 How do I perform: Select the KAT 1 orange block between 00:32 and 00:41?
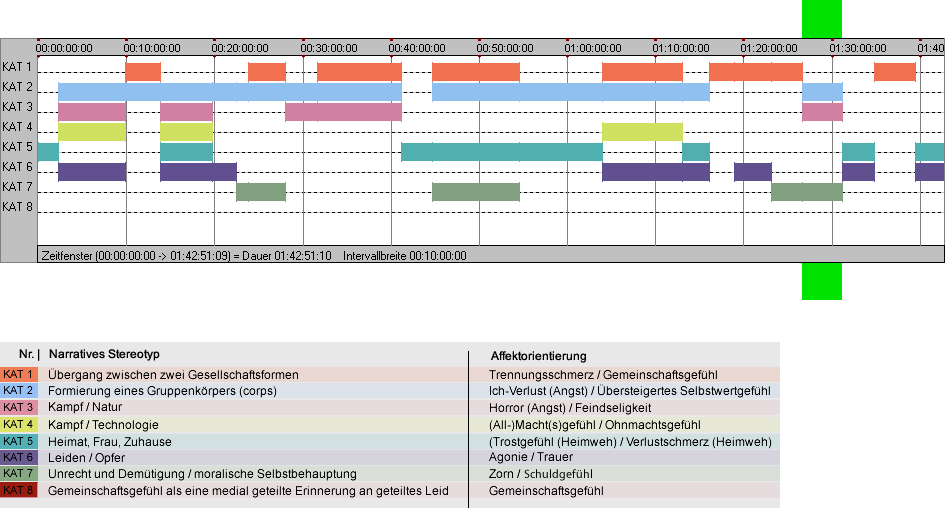(x=359, y=72)
